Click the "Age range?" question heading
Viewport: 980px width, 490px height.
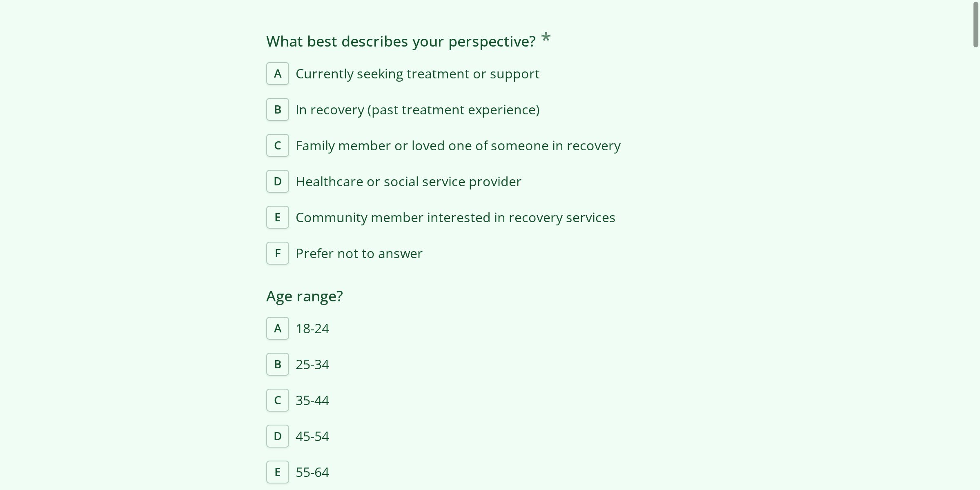[304, 296]
